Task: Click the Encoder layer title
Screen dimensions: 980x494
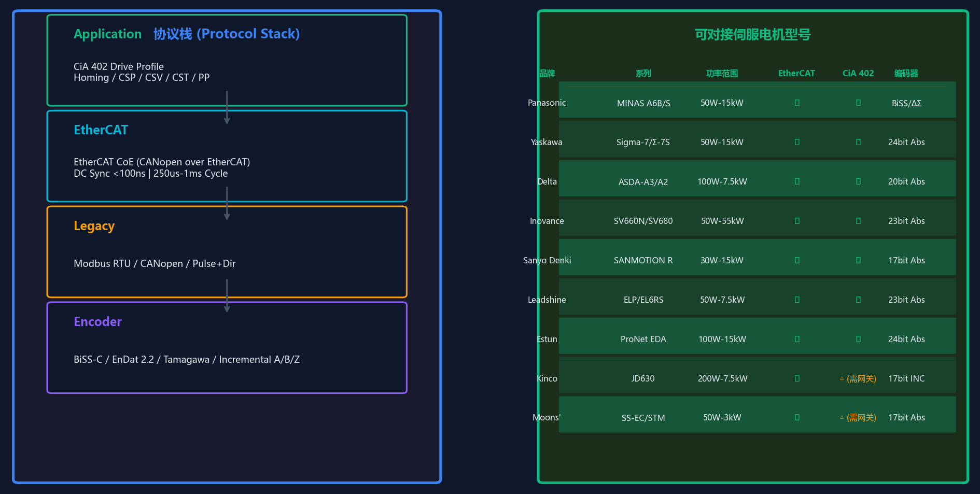Action: pos(97,322)
